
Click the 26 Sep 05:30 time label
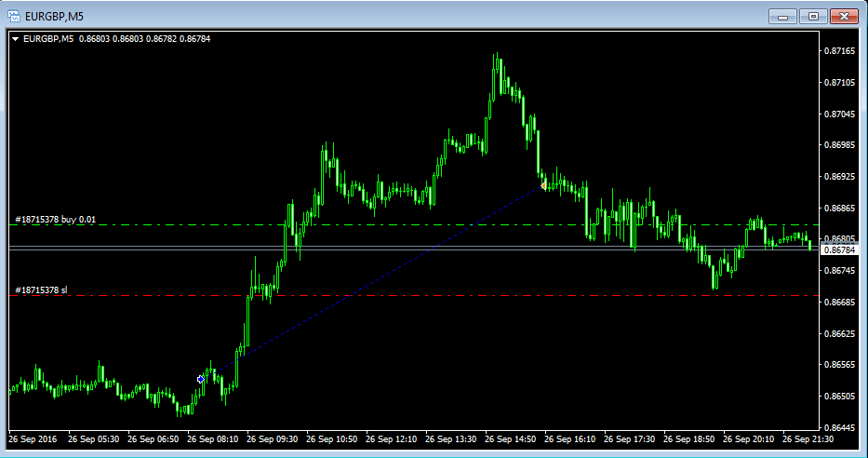click(x=93, y=439)
